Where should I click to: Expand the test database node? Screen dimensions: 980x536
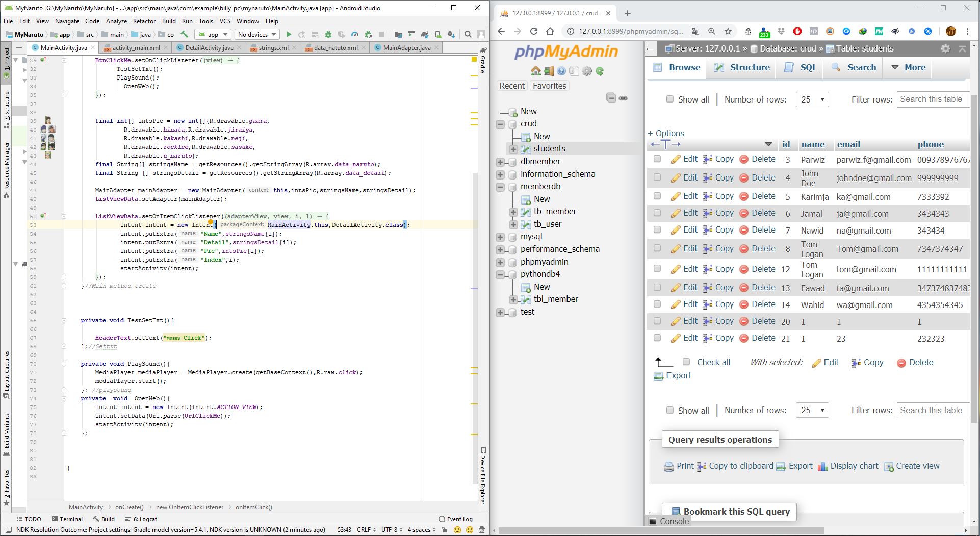(x=500, y=312)
